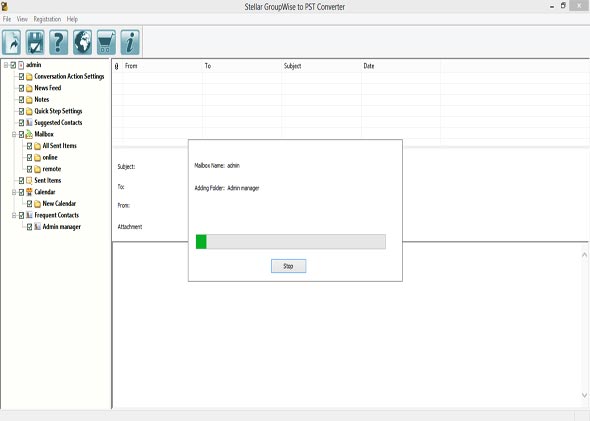Click the attachment paperclip column header

click(x=117, y=66)
